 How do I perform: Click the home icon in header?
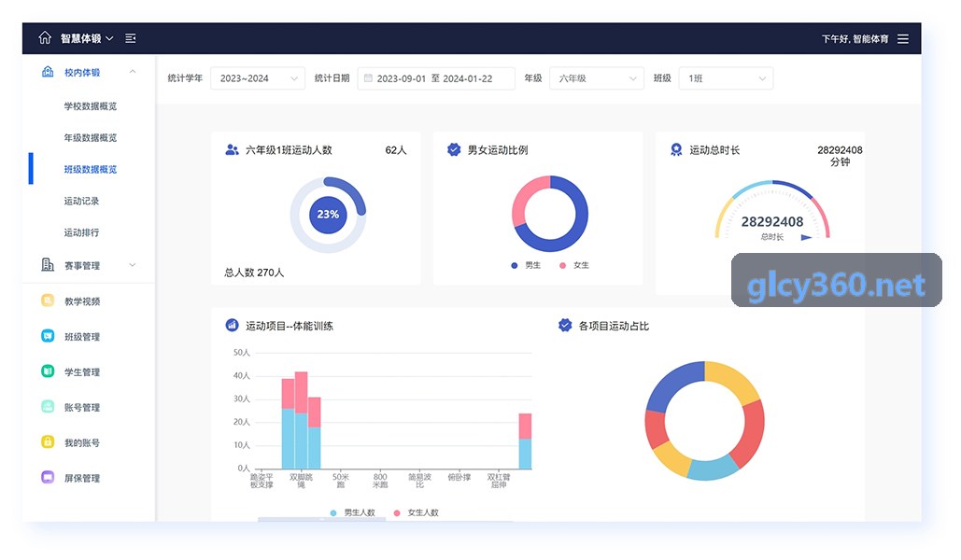click(x=45, y=38)
